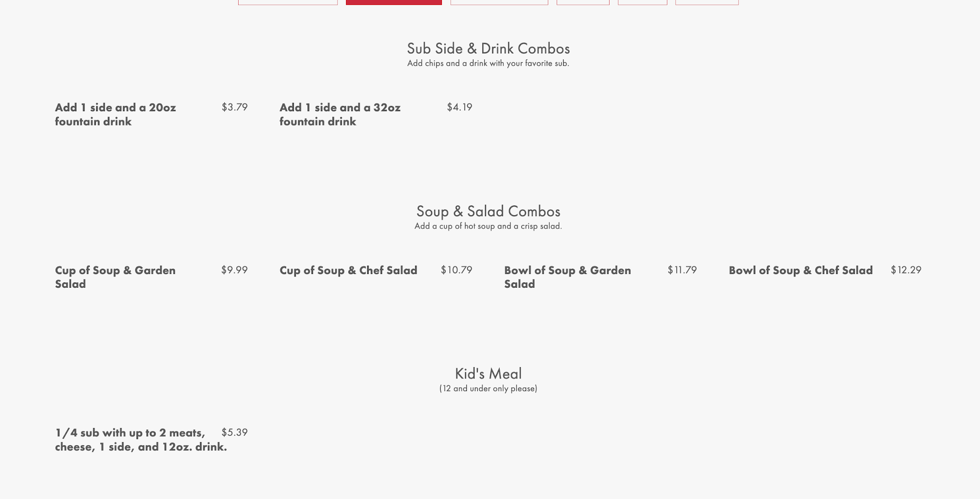Click the $4.19 combo price
The width and height of the screenshot is (980, 499).
(x=460, y=107)
